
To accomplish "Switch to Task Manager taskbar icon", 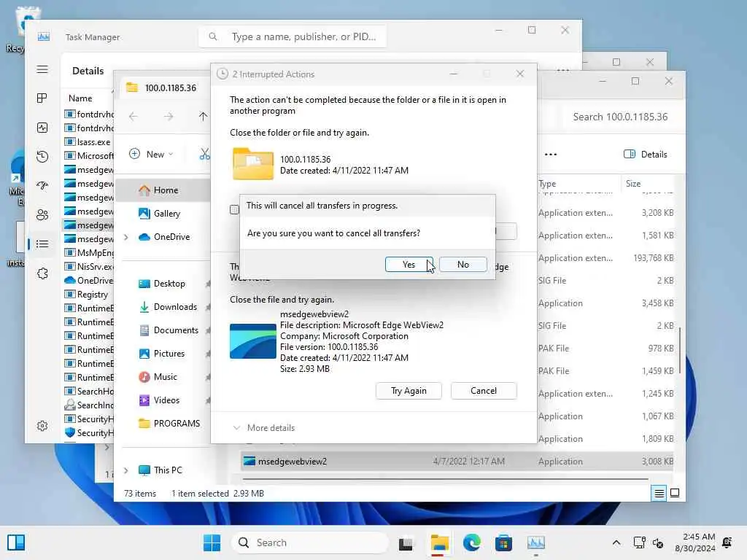I will tap(536, 542).
